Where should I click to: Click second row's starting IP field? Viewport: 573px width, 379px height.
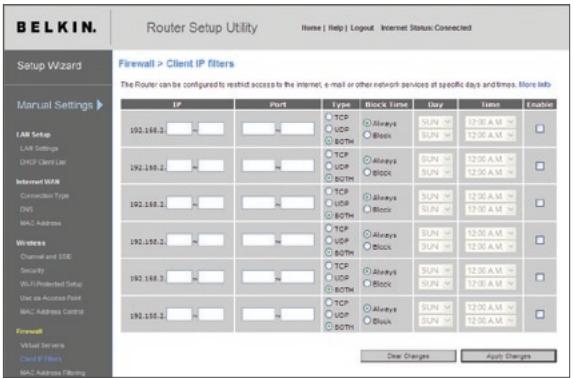(179, 166)
